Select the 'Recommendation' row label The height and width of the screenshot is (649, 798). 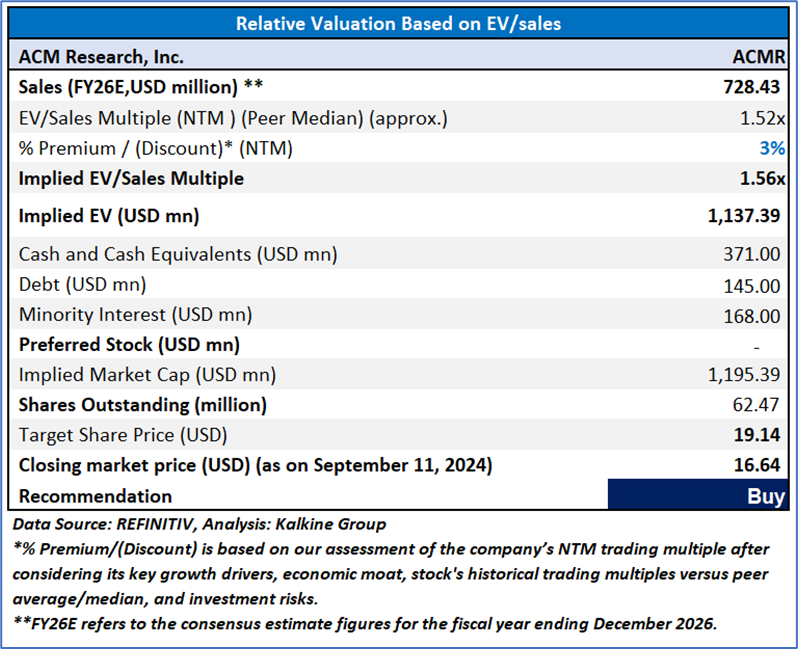(96, 496)
